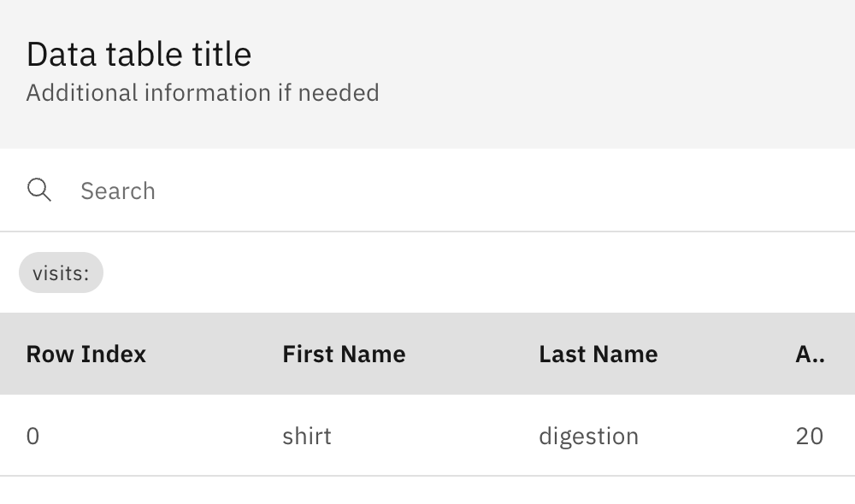Focus the Search input field
This screenshot has height=504, width=855.
(256, 190)
